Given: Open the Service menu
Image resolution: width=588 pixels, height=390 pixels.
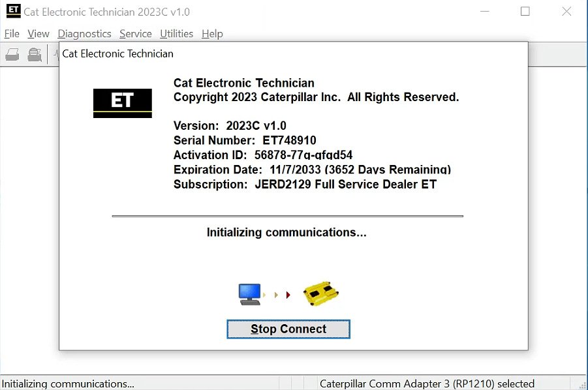Looking at the screenshot, I should pos(135,34).
